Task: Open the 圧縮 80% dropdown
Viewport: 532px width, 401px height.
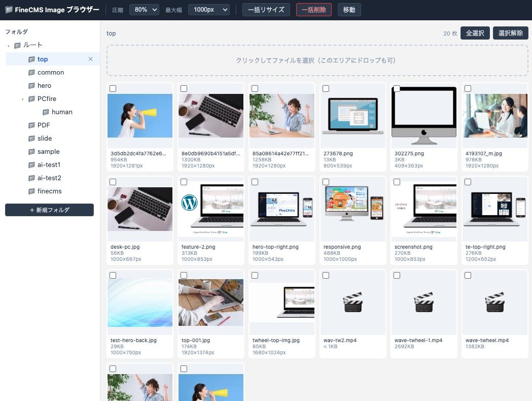Action: click(x=144, y=10)
